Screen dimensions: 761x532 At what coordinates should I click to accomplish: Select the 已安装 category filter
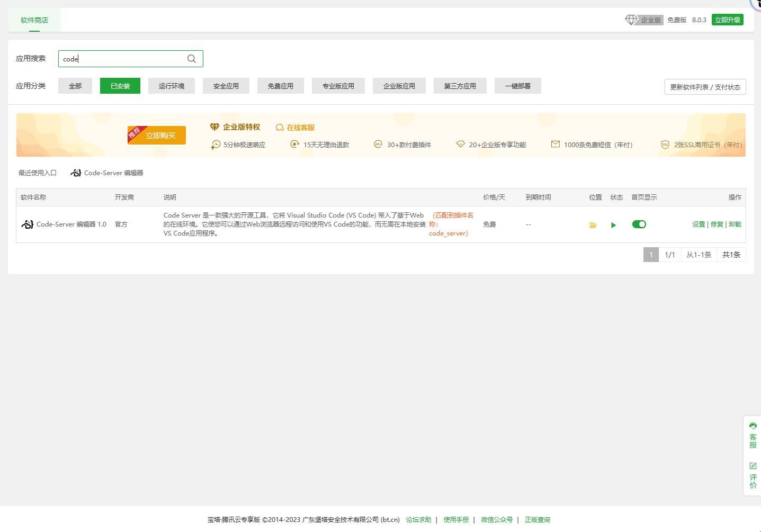[x=120, y=86]
